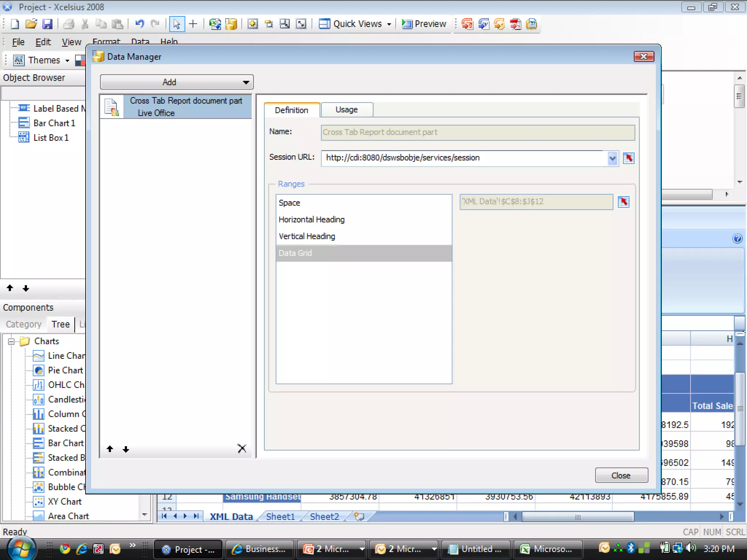Open the View menu
This screenshot has height=560, width=747.
(x=71, y=42)
